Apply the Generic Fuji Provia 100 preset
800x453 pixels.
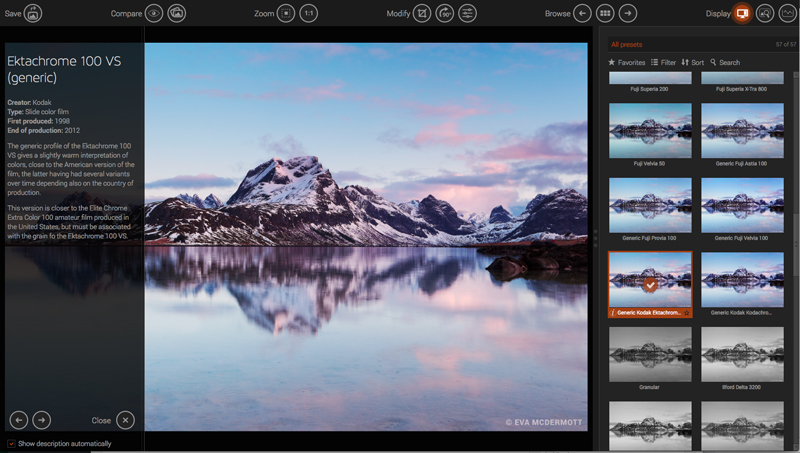coord(650,205)
